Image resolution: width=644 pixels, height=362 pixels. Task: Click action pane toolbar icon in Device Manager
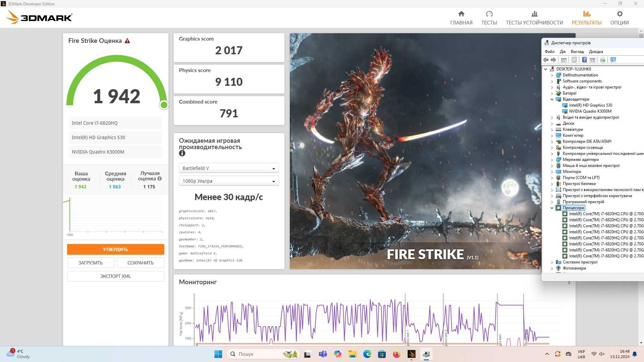pos(592,60)
